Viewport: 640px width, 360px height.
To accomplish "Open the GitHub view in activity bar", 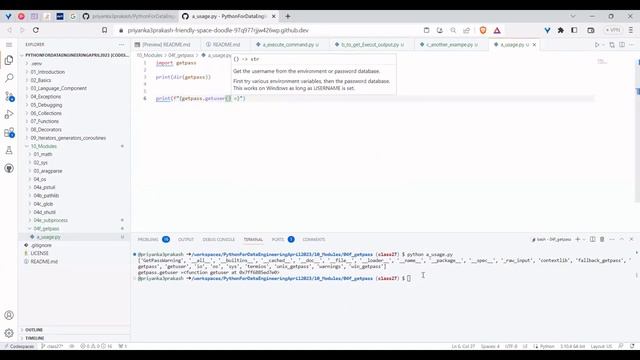I will click(9, 169).
